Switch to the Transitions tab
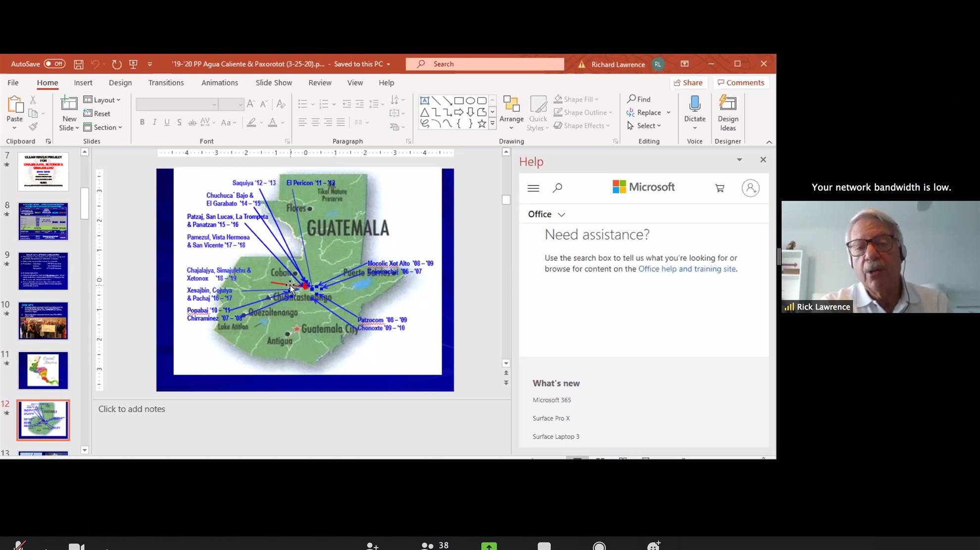 click(x=166, y=83)
